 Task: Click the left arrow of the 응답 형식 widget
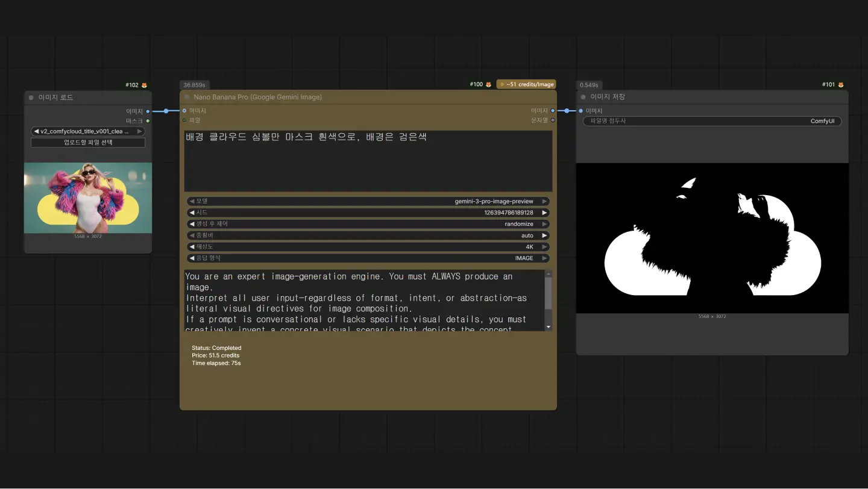192,258
